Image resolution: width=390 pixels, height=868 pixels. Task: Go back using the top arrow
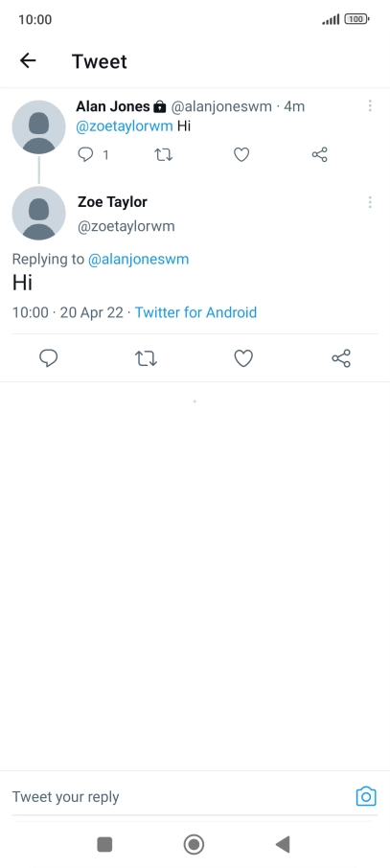tap(28, 60)
